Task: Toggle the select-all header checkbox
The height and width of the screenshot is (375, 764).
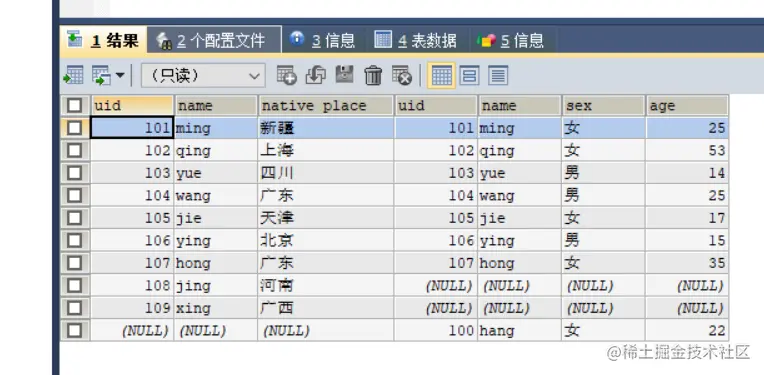Action: point(75,106)
